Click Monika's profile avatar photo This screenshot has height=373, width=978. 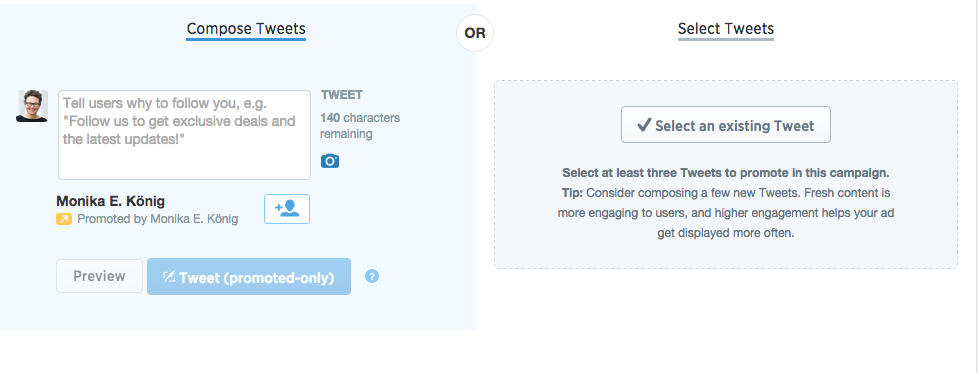click(x=32, y=106)
